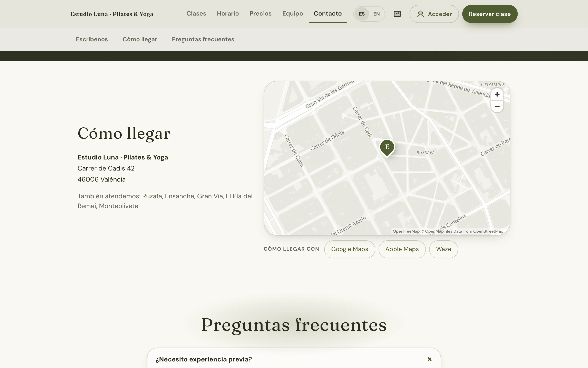The height and width of the screenshot is (368, 588).
Task: Open the Equipo nav item
Action: tap(293, 14)
